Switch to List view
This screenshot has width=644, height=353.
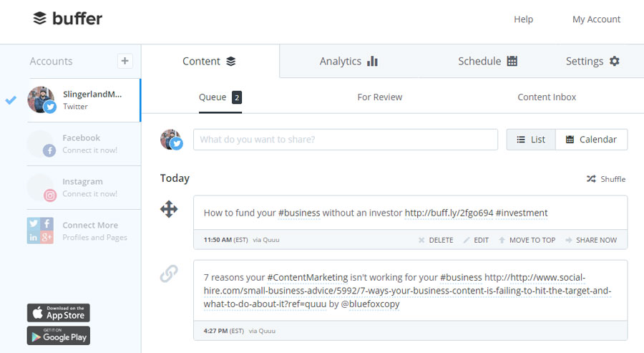tap(531, 140)
